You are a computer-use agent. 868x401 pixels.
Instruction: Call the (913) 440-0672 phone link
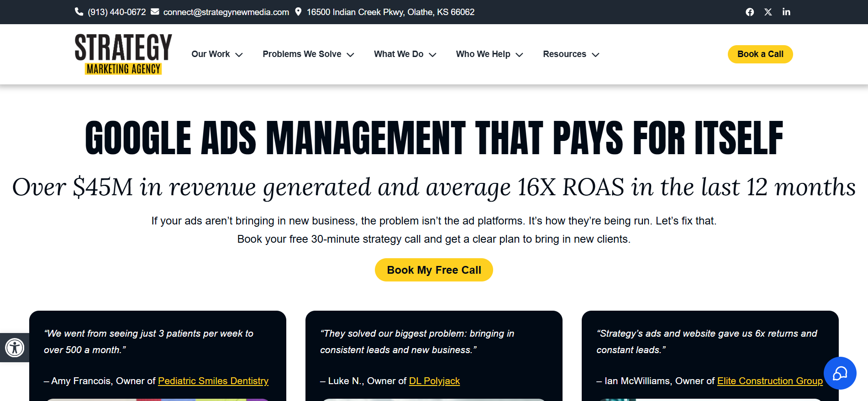pyautogui.click(x=117, y=12)
